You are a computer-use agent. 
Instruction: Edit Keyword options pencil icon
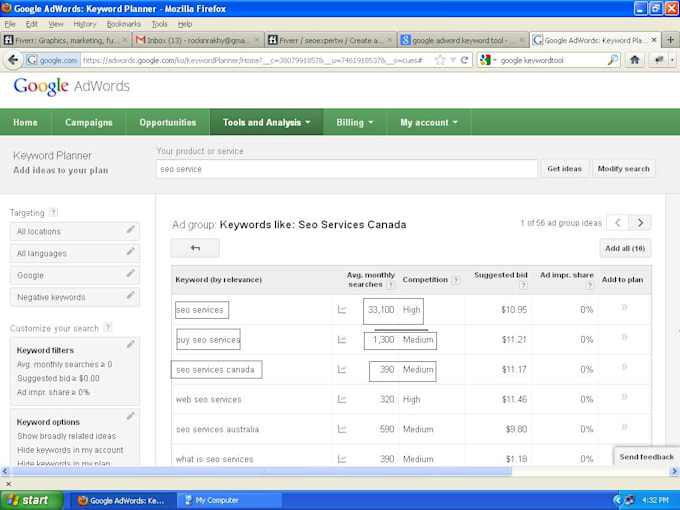tap(131, 416)
